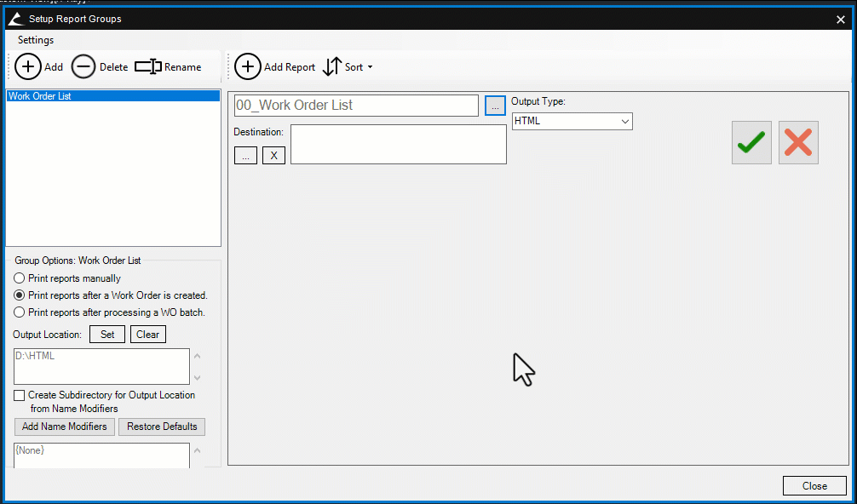Image resolution: width=857 pixels, height=504 pixels.
Task: Click the app logo in title bar
Action: pyautogui.click(x=17, y=19)
